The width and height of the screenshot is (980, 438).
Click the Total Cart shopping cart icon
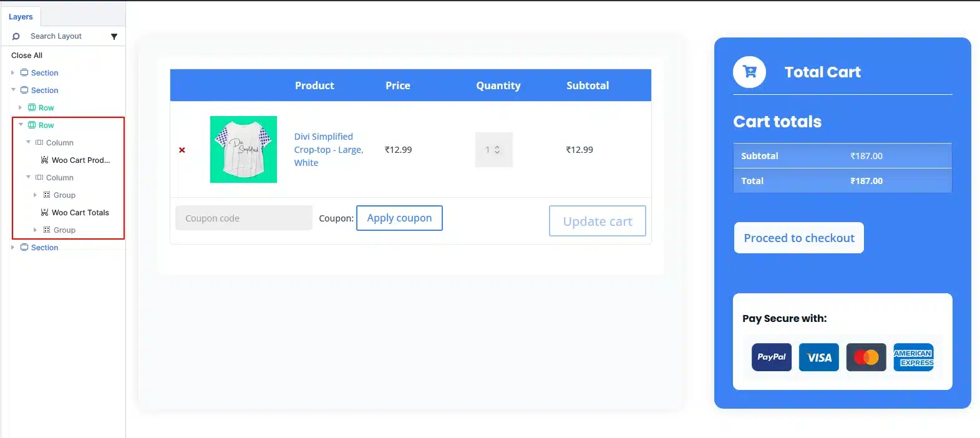point(750,72)
